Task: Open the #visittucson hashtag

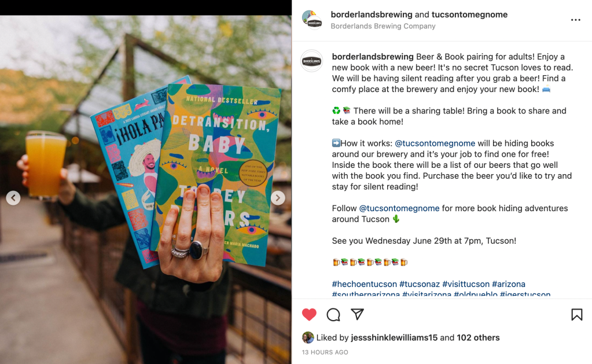Action: coord(466,284)
